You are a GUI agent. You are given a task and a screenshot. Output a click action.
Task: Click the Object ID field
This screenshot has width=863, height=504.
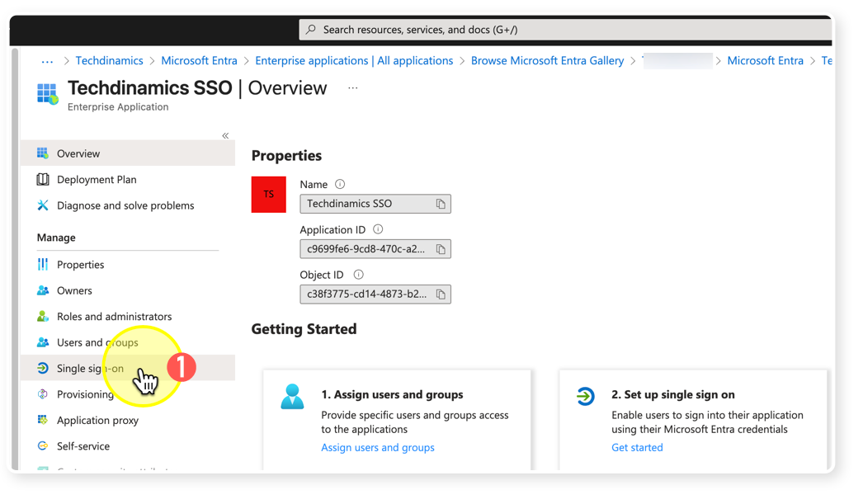[375, 294]
